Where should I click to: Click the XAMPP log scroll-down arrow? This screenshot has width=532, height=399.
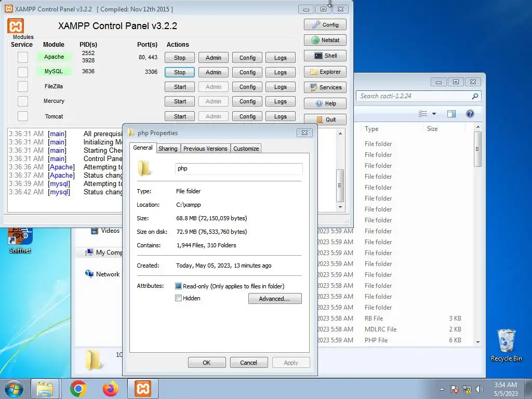[340, 207]
